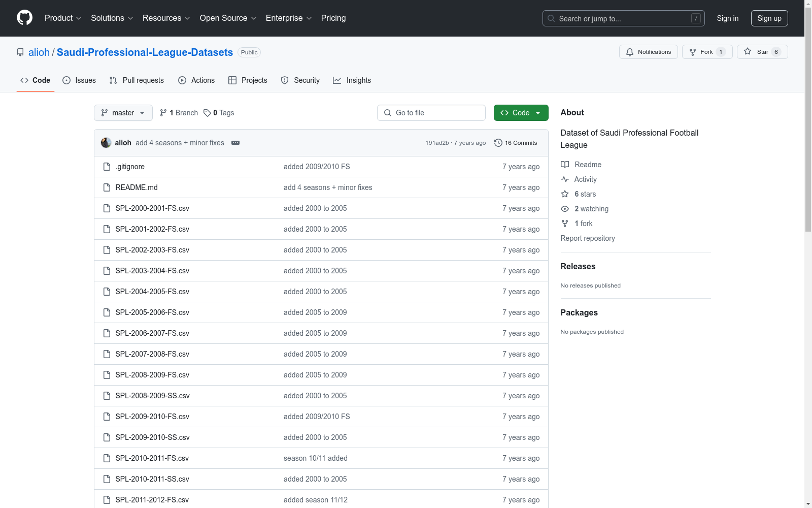Viewport: 812px width, 508px height.
Task: Click the search magnifier icon in header
Action: (x=551, y=18)
